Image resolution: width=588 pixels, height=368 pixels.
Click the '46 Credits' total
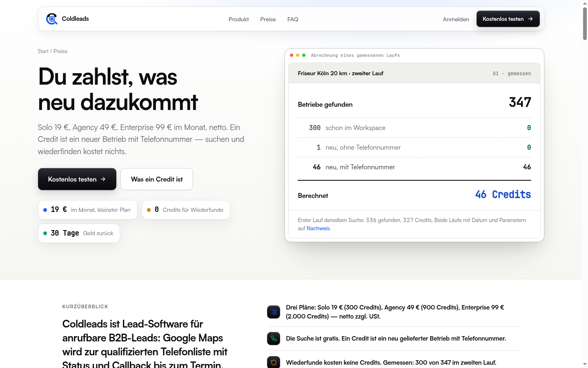tap(503, 195)
